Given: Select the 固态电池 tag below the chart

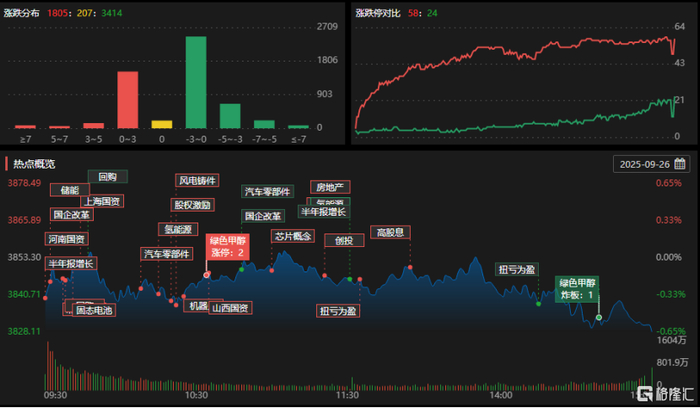Looking at the screenshot, I should click(x=94, y=310).
